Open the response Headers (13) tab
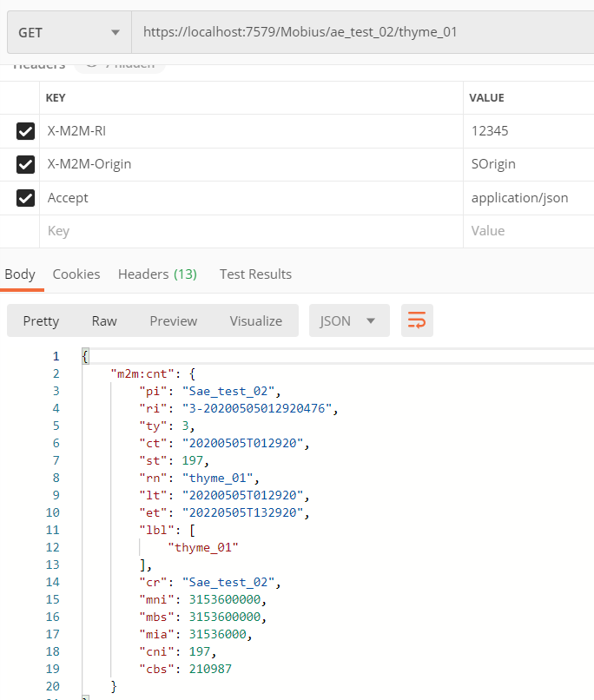 pyautogui.click(x=157, y=274)
